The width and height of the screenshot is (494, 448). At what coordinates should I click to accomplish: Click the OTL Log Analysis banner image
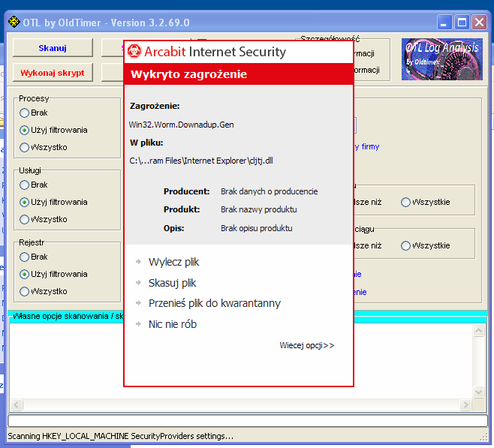(x=442, y=59)
